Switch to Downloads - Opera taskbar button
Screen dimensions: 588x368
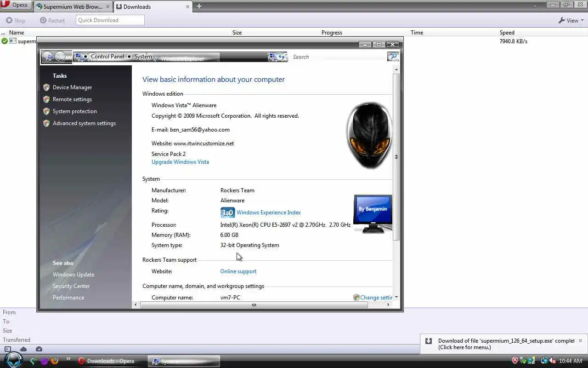[110, 361]
